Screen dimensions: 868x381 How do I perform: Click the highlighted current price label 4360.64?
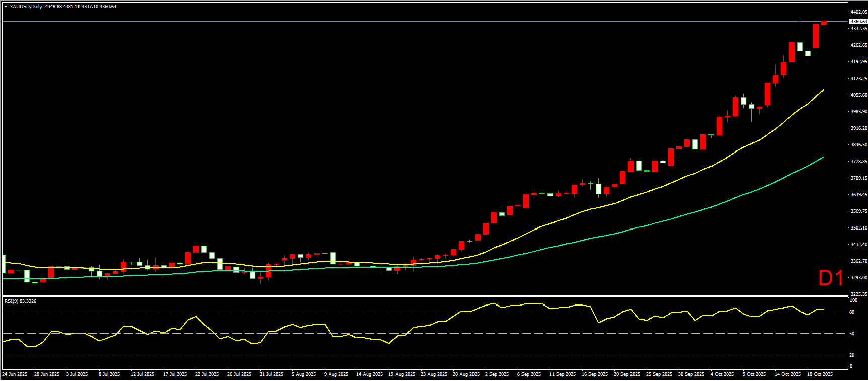point(858,22)
